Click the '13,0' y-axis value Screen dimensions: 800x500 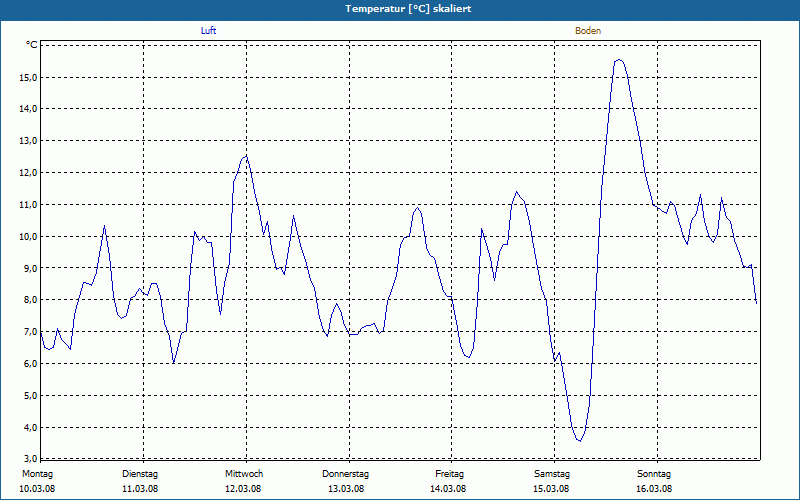tap(28, 141)
